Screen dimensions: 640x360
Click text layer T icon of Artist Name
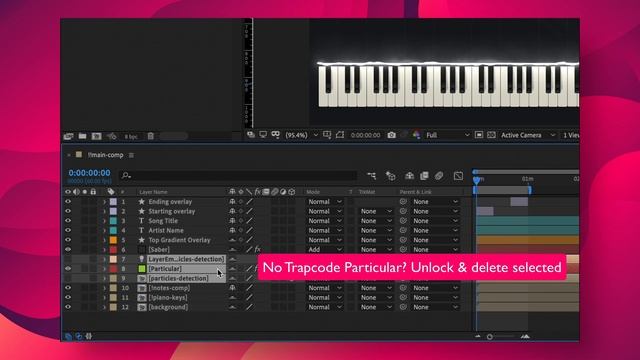point(142,230)
